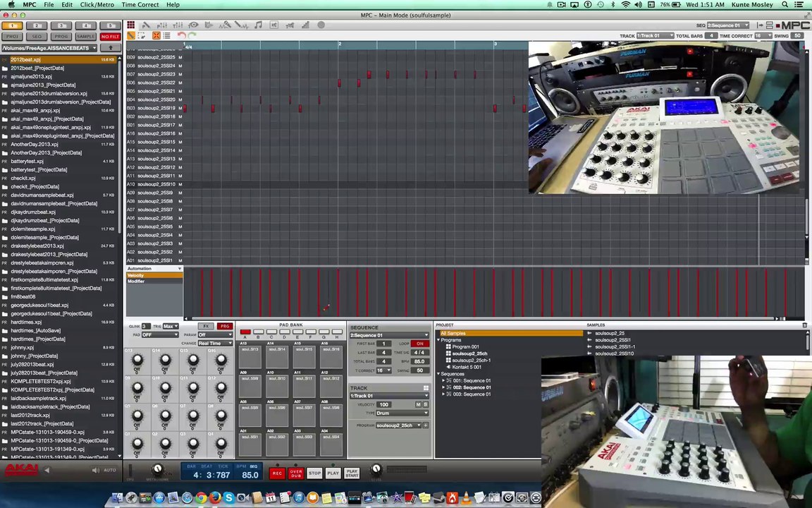Toggle the PRG Q-Link mode button
The width and height of the screenshot is (812, 508).
tap(225, 326)
